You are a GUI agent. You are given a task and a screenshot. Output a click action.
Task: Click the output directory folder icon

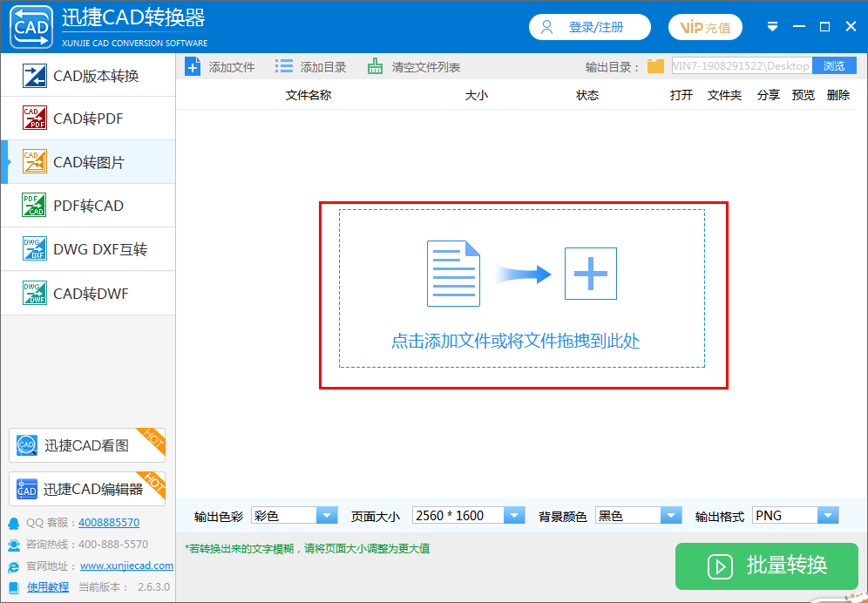point(655,66)
